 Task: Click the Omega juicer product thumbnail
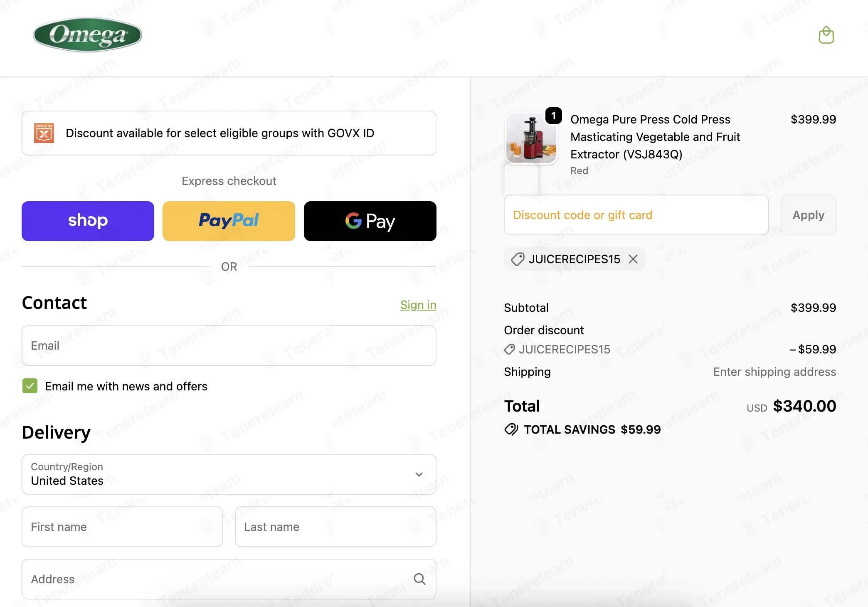pyautogui.click(x=531, y=138)
